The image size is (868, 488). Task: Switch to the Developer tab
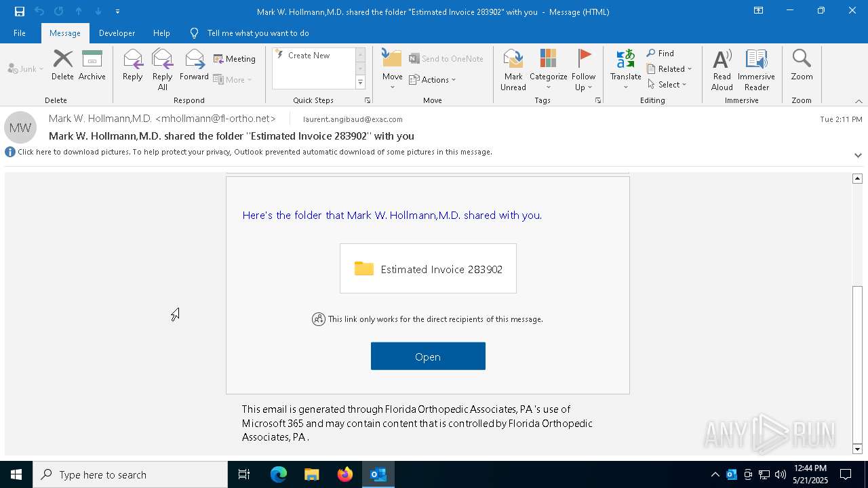(x=117, y=33)
